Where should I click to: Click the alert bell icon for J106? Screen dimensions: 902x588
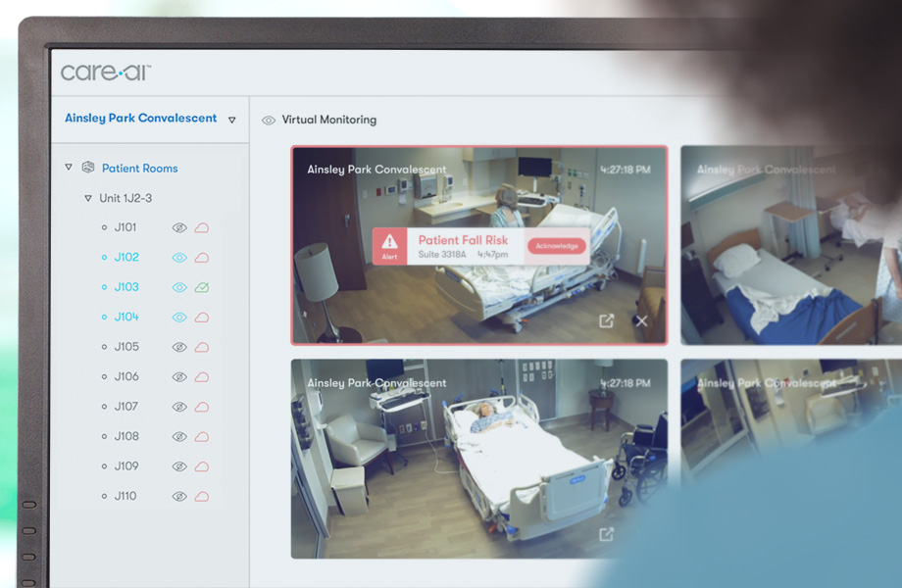pos(202,377)
